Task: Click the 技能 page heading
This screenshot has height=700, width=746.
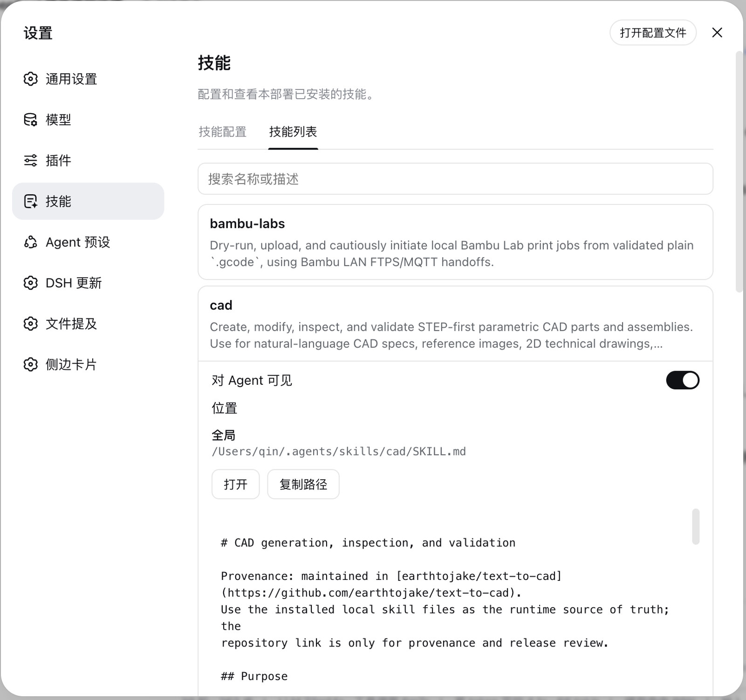Action: 214,63
